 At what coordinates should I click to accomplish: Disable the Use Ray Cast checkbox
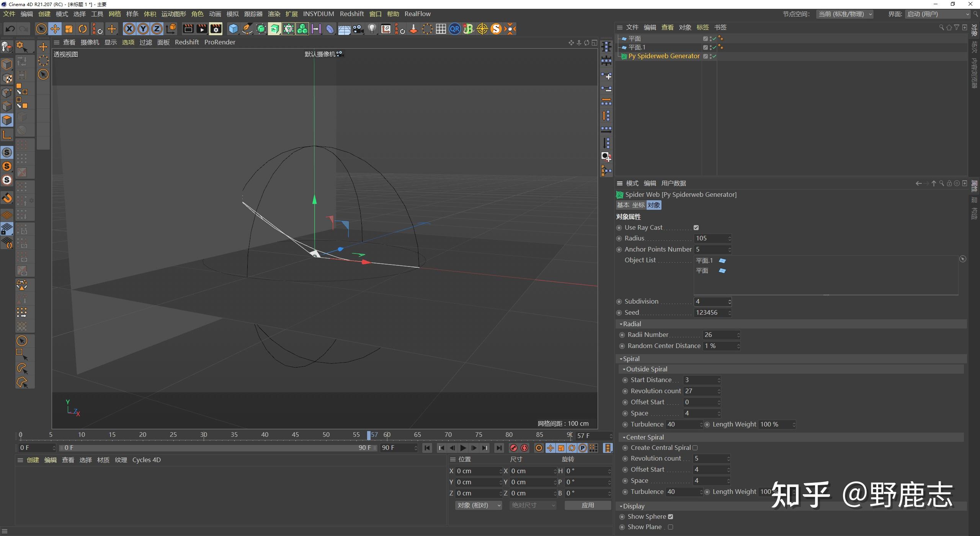[x=696, y=227]
